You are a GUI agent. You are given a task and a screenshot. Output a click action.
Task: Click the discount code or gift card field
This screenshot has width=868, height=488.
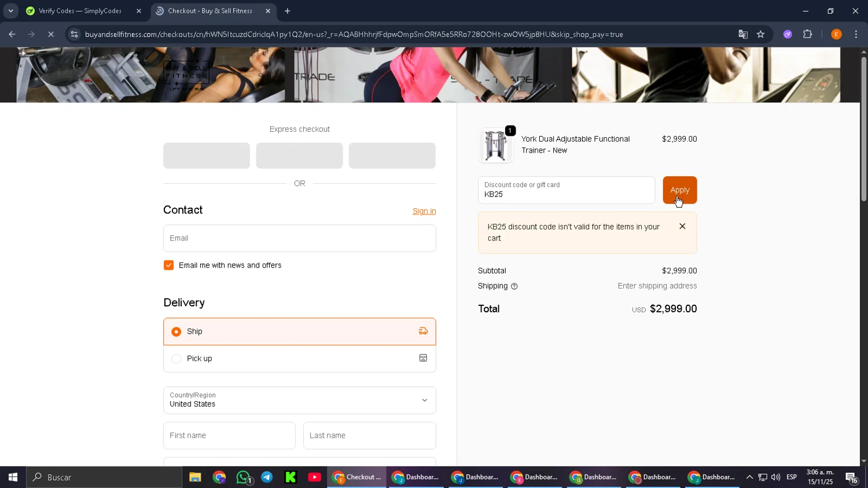coord(567,190)
